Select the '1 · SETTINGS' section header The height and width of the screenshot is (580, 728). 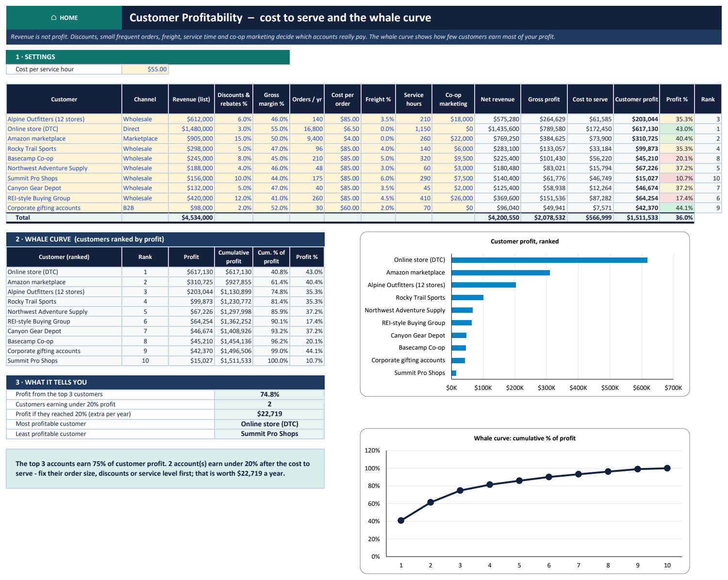coord(148,57)
